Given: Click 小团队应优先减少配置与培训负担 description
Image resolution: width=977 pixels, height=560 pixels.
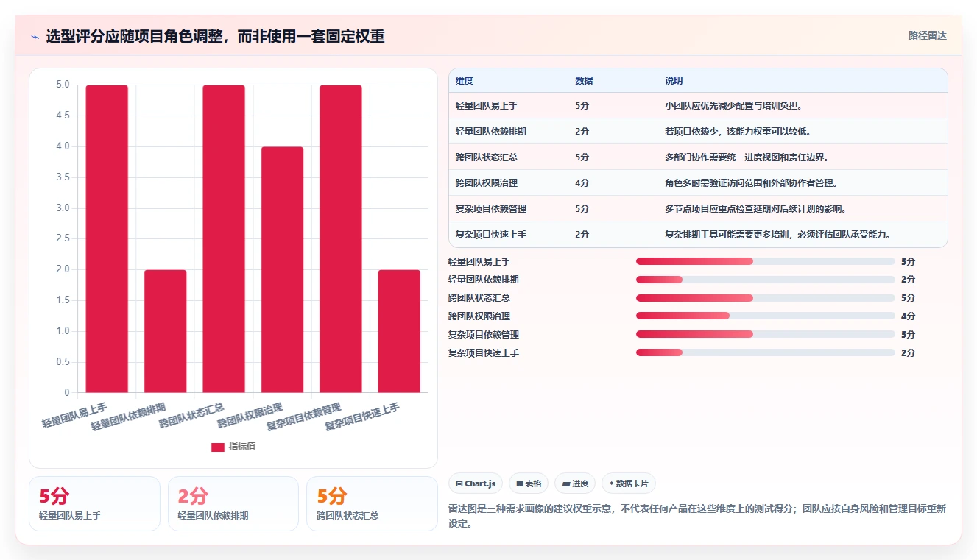Looking at the screenshot, I should click(x=733, y=106).
